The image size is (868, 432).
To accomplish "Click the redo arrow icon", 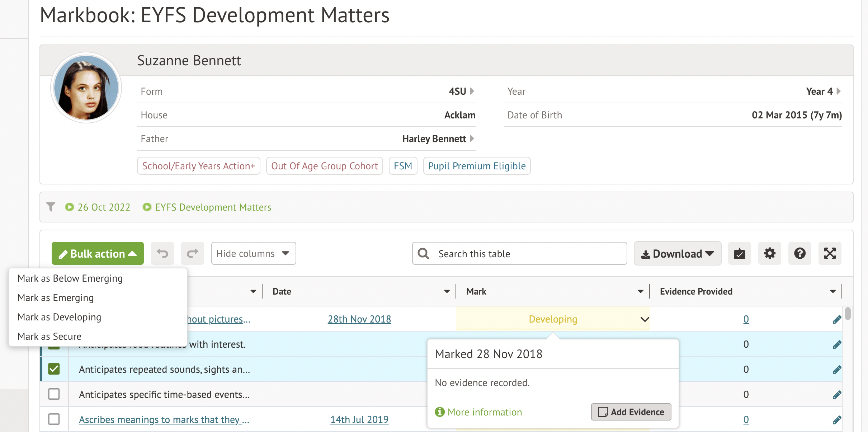I will [192, 254].
